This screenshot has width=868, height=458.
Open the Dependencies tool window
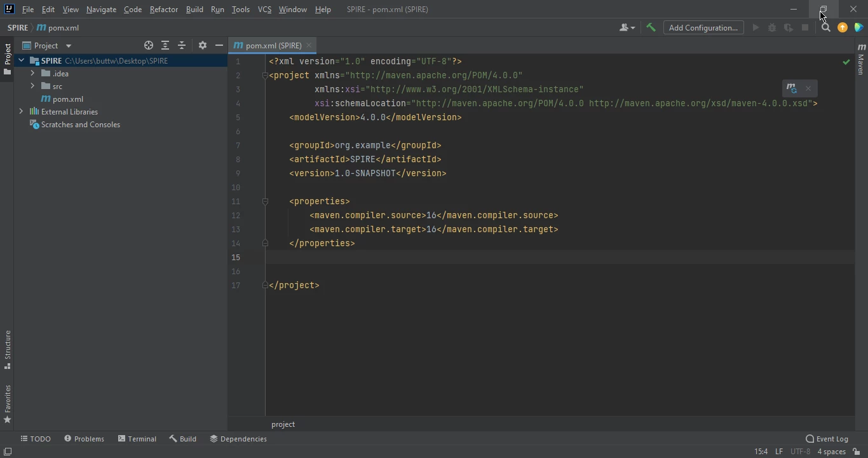click(238, 439)
